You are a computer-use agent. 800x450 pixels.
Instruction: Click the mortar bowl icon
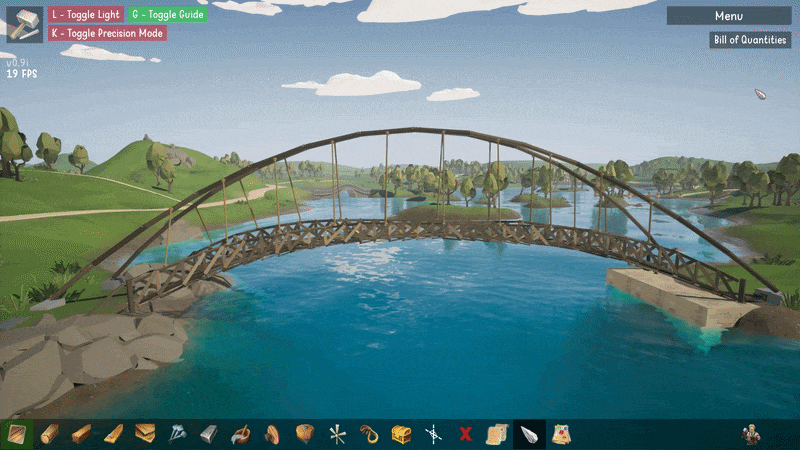(x=241, y=434)
